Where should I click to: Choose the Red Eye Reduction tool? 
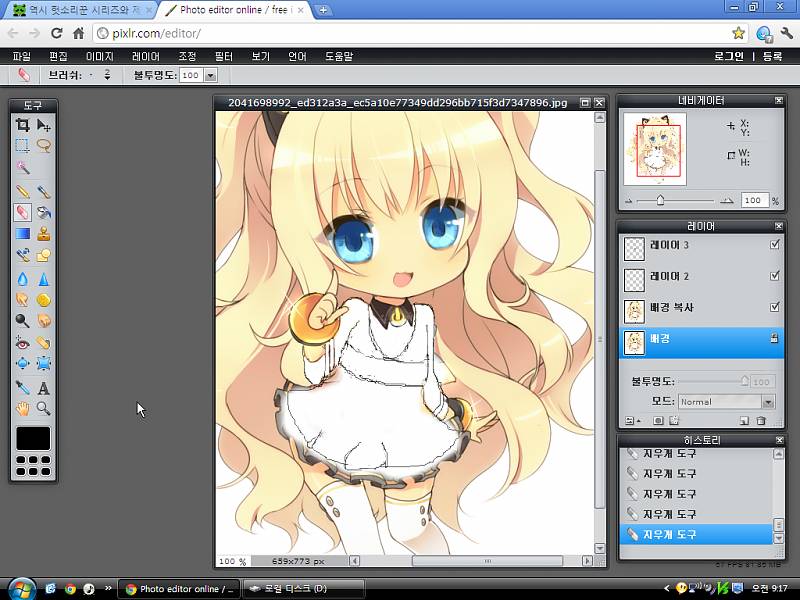(x=22, y=342)
